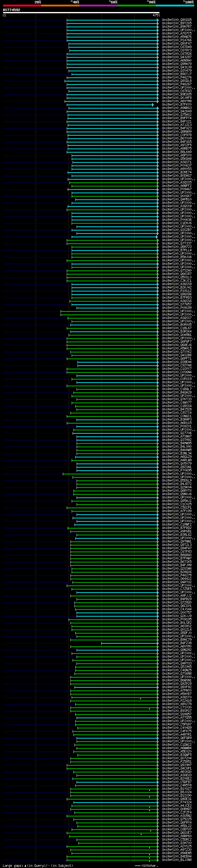The image size is (197, 868).
Task: Select the UniRef100_Q42649 label
Action: pos(177,111)
